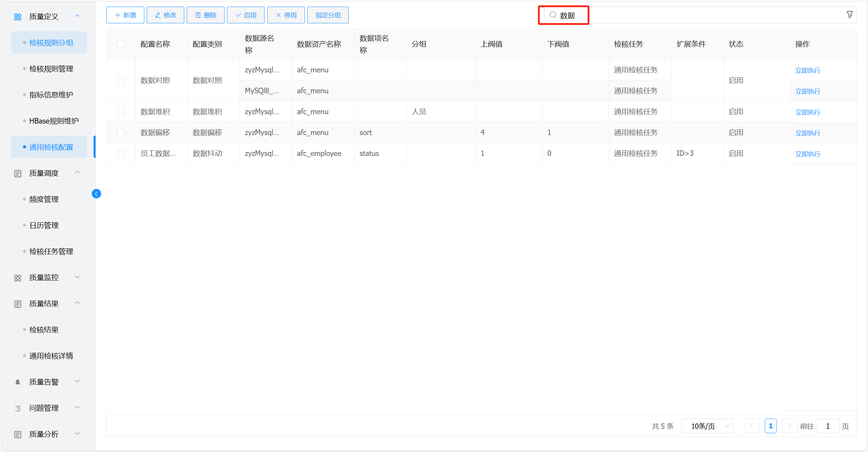Click the 质量监控 sidebar icon
The image size is (868, 452).
18,278
